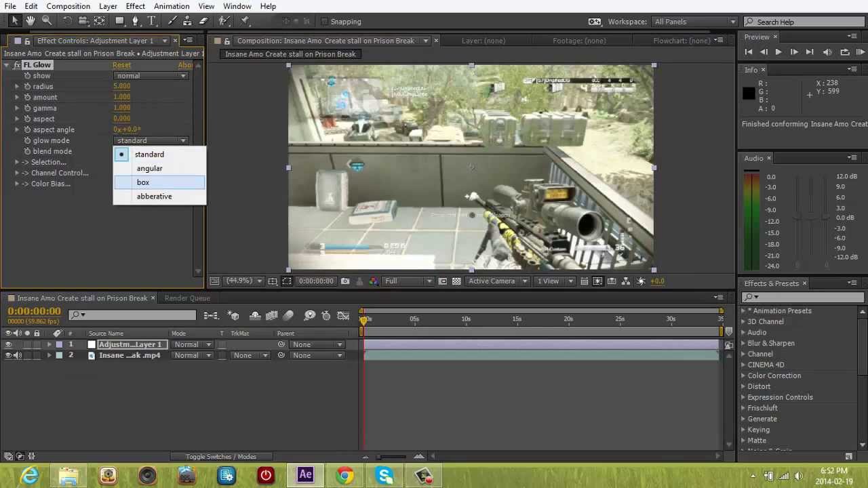Open the viewer resolution Full dropdown
The width and height of the screenshot is (868, 488).
click(x=407, y=281)
